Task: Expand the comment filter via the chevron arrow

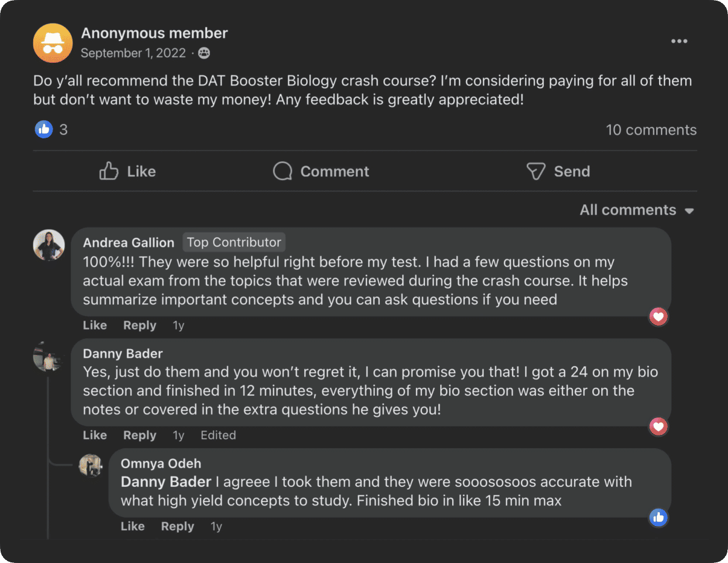Action: point(689,211)
